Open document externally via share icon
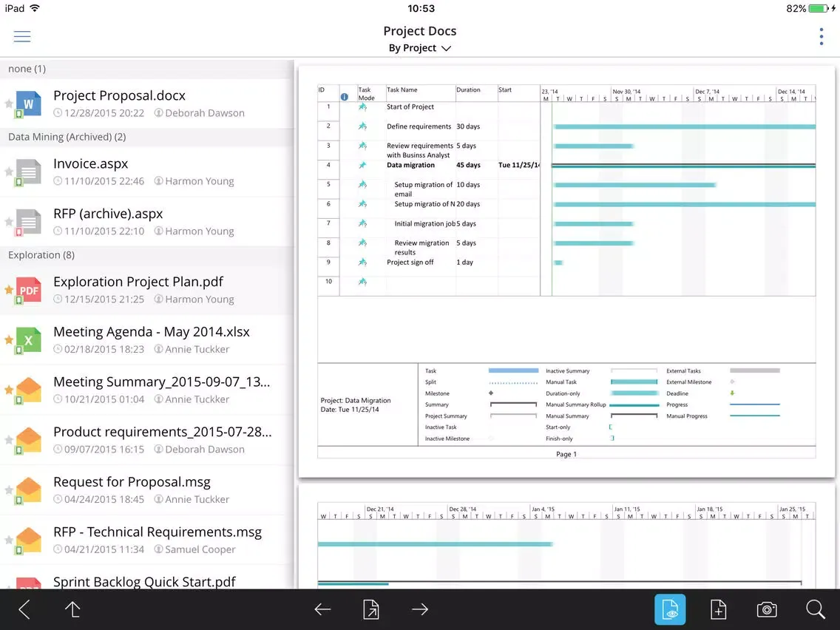This screenshot has height=630, width=840. 370,609
